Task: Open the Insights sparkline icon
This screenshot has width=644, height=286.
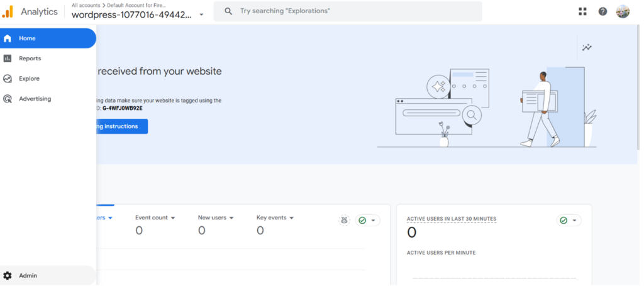Action: tap(587, 48)
